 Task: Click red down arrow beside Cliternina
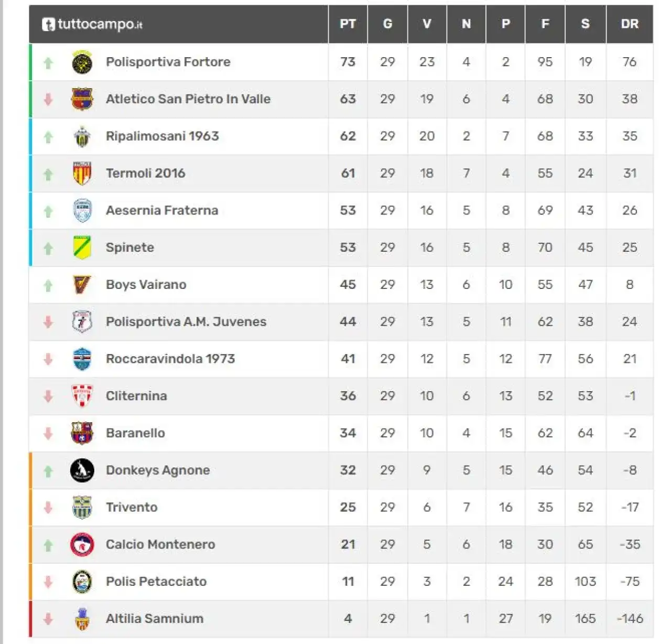(48, 396)
